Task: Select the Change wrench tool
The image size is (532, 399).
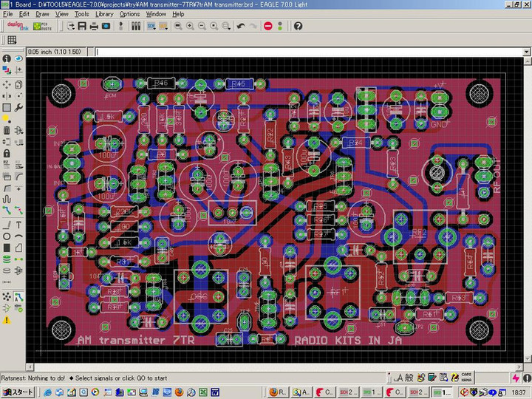Action: [18, 107]
